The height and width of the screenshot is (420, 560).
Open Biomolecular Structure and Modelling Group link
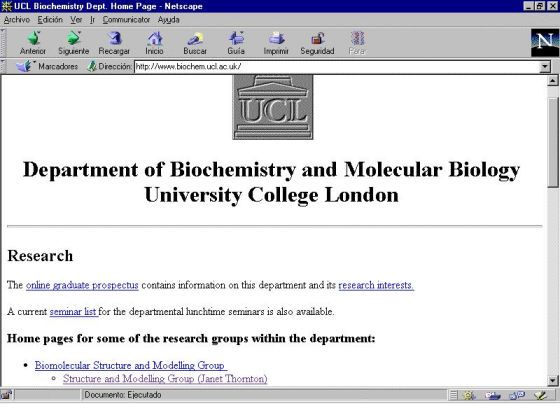coord(130,365)
